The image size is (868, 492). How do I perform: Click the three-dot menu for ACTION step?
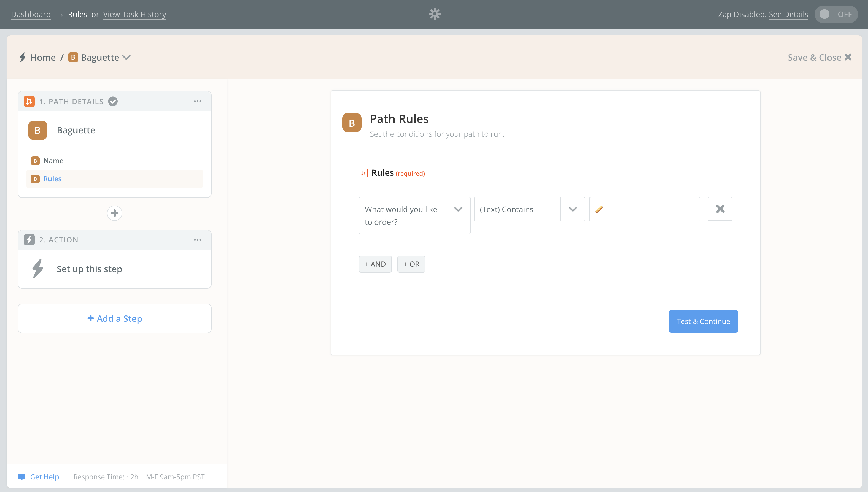tap(198, 239)
